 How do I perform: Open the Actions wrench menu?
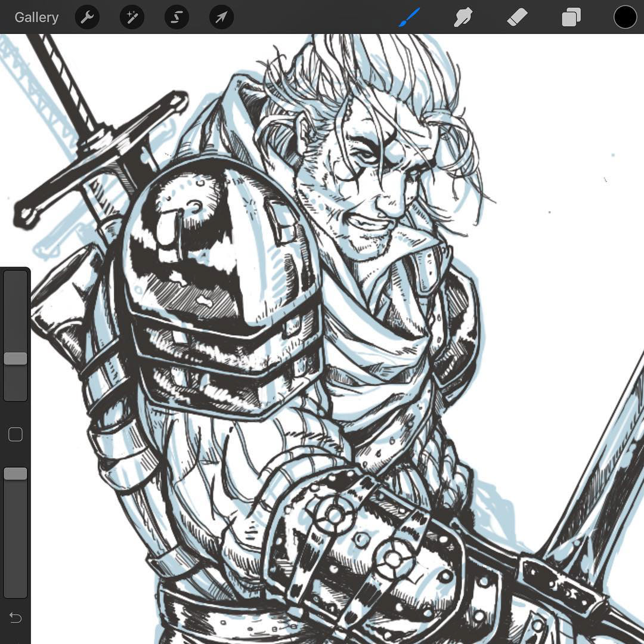[87, 17]
